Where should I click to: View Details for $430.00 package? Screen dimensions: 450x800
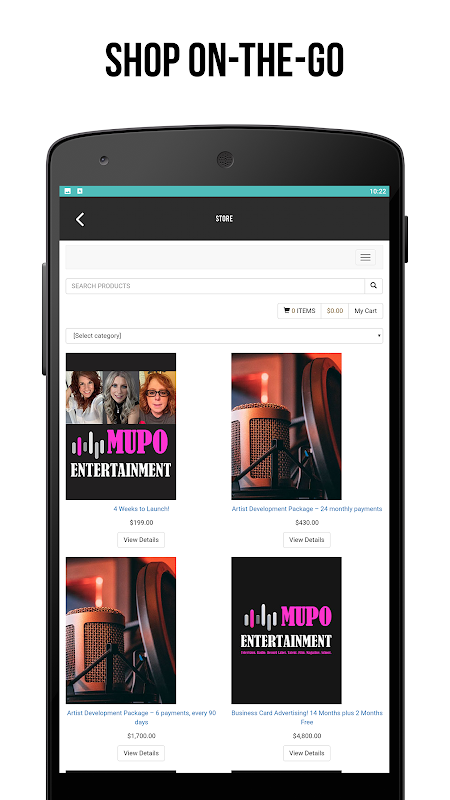pyautogui.click(x=307, y=540)
